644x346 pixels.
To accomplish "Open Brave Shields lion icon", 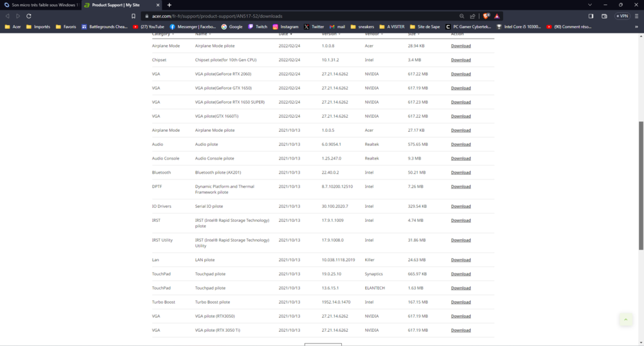I will pyautogui.click(x=486, y=16).
